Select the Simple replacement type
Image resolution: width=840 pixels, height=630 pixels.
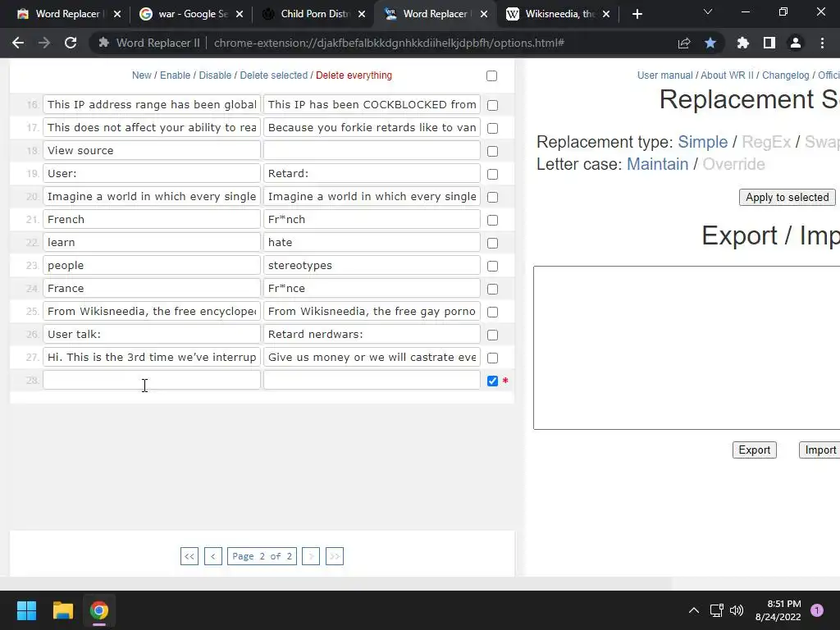pos(703,142)
